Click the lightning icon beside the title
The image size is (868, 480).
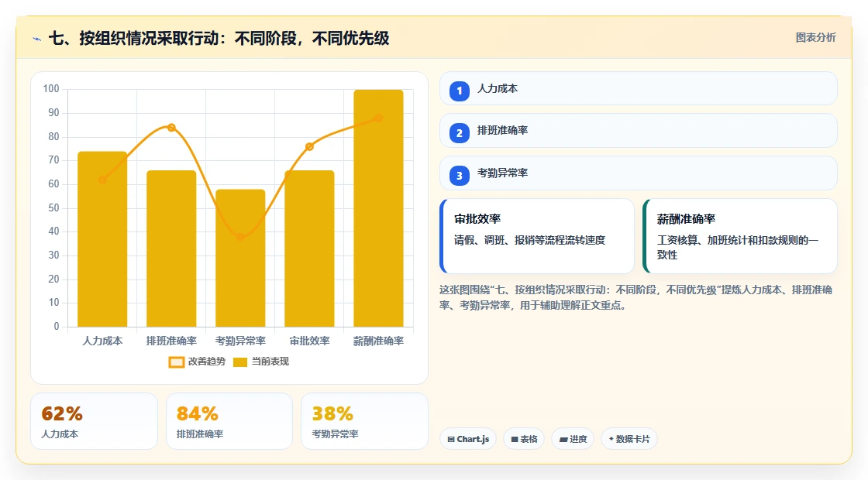pos(37,39)
